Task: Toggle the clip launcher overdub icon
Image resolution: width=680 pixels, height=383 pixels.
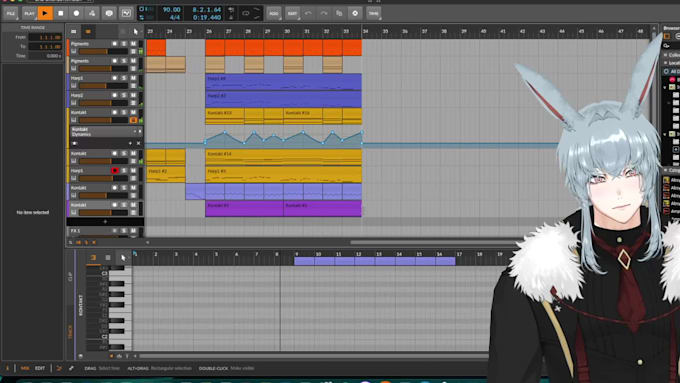Action: [x=109, y=13]
